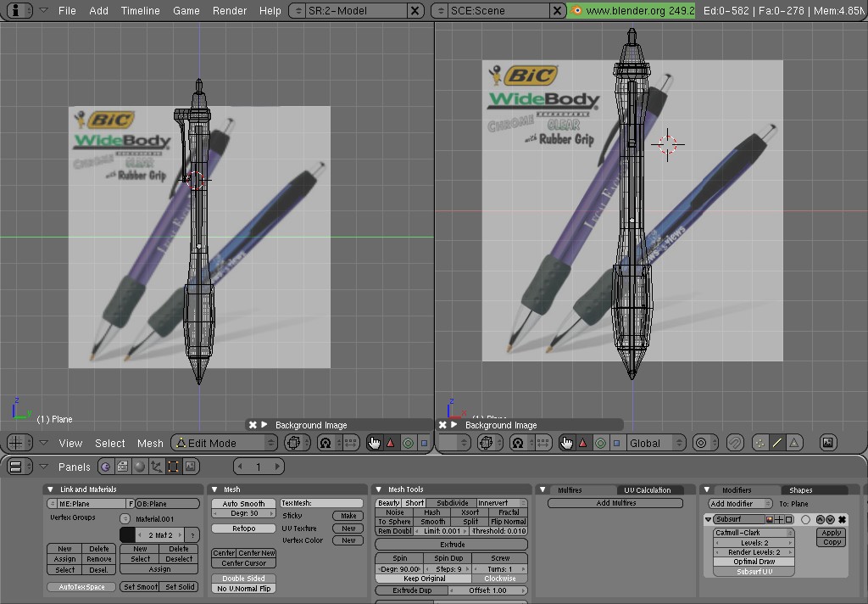868x604 pixels.
Task: Collapse the Link and Materials panel
Action: [x=50, y=489]
